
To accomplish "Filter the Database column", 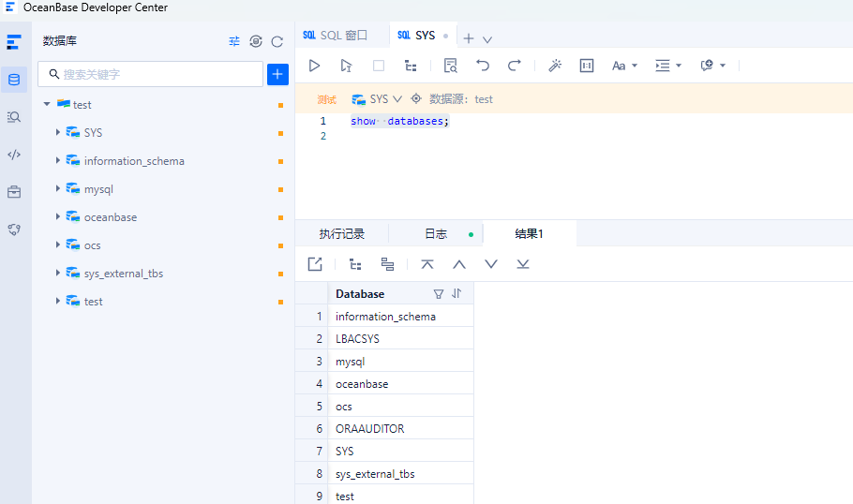I will click(x=439, y=294).
